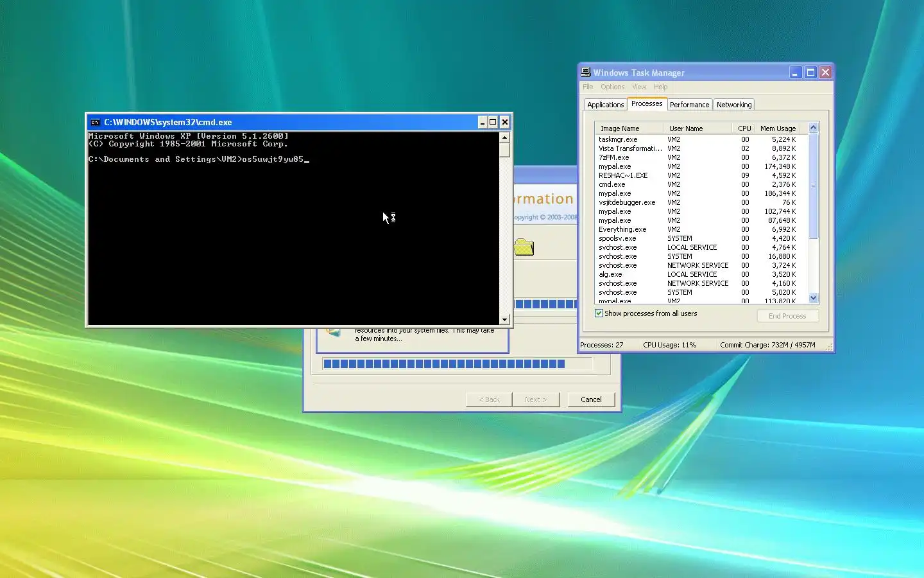Image resolution: width=924 pixels, height=578 pixels.
Task: Sort processes by User Name column
Action: pos(697,128)
